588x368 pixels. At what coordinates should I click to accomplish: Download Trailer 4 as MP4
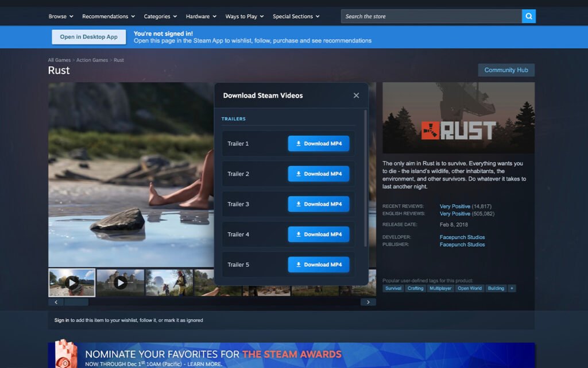(x=319, y=235)
